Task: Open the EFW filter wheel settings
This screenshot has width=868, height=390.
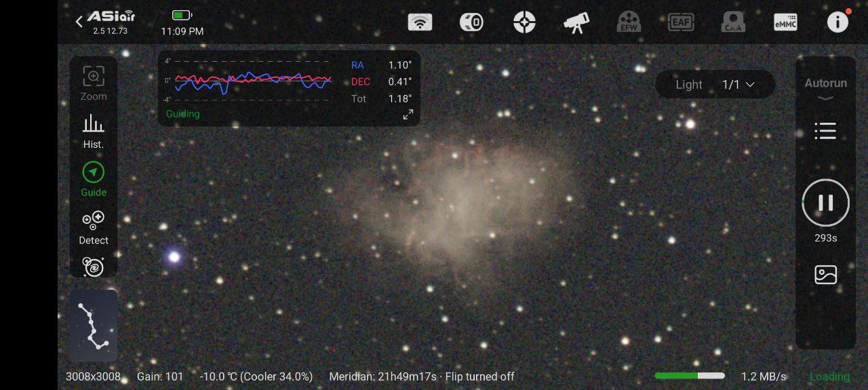Action: pyautogui.click(x=629, y=22)
